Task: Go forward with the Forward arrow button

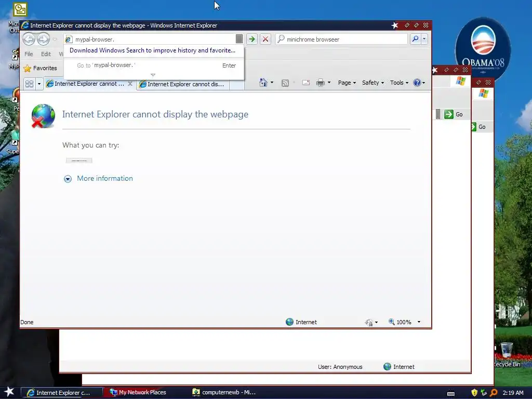Action: pos(43,39)
